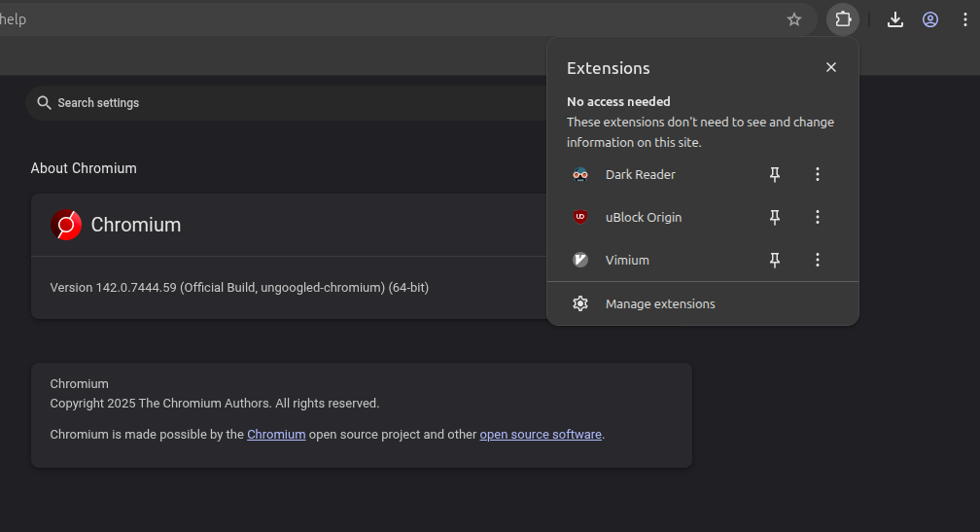This screenshot has width=980, height=532.
Task: Open more options for Vimium
Action: (817, 260)
